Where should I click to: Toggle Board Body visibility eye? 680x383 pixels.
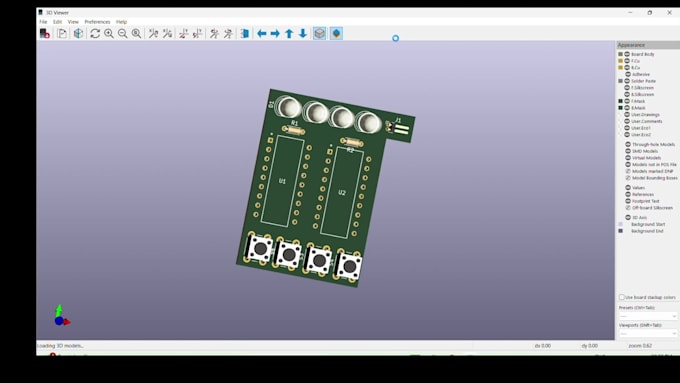627,54
